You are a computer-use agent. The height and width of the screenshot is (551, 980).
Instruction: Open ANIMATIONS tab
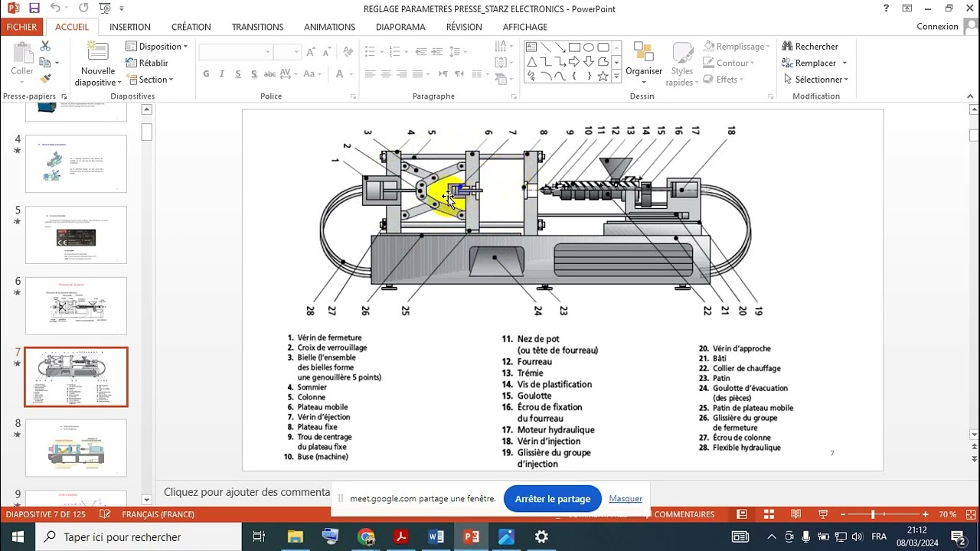(x=330, y=27)
